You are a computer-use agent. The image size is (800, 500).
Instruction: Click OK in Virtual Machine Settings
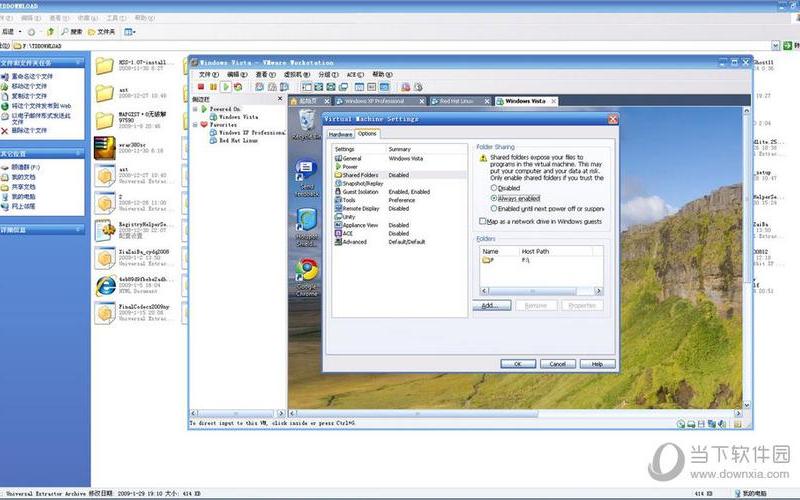[x=518, y=364]
